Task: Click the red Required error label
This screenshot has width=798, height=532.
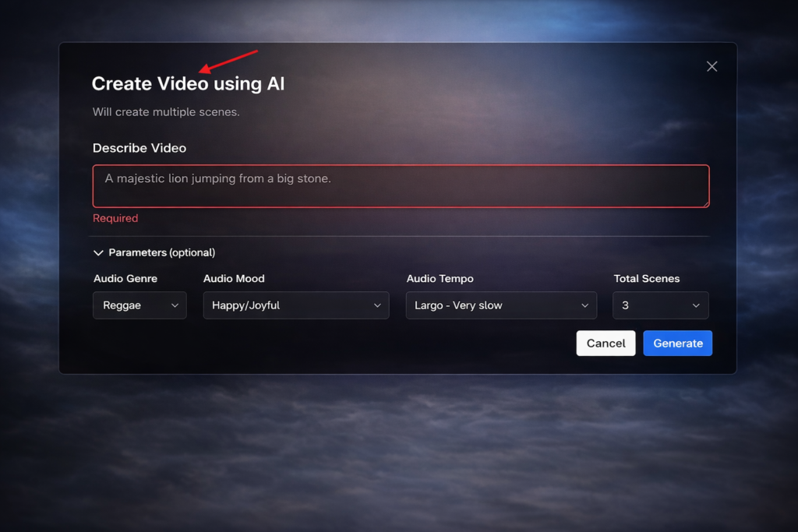Action: click(115, 218)
